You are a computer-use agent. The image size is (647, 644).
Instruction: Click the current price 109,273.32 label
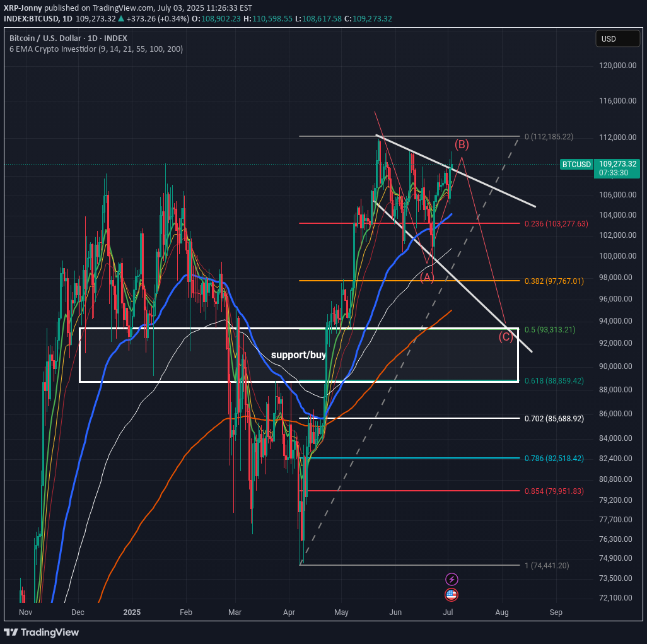618,164
